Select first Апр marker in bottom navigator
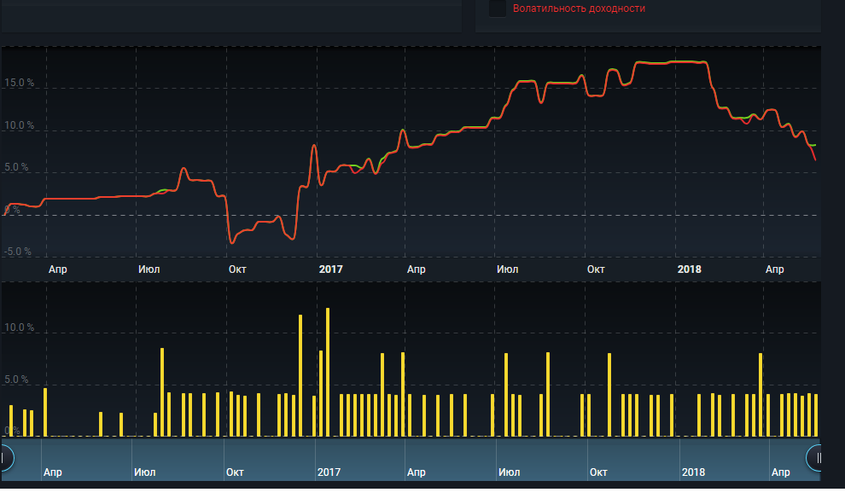This screenshot has height=504, width=845. (x=52, y=472)
